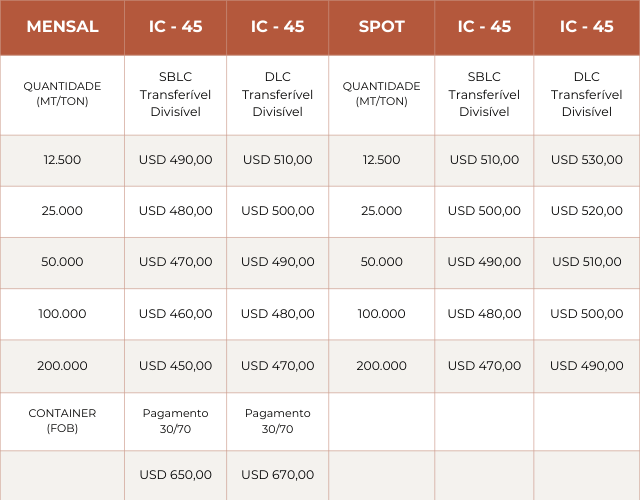640x500 pixels.
Task: Select the USD 650,00 container price
Action: (176, 475)
